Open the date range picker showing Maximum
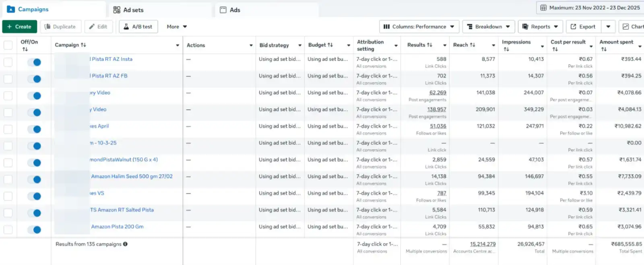This screenshot has height=265, width=644. point(590,8)
